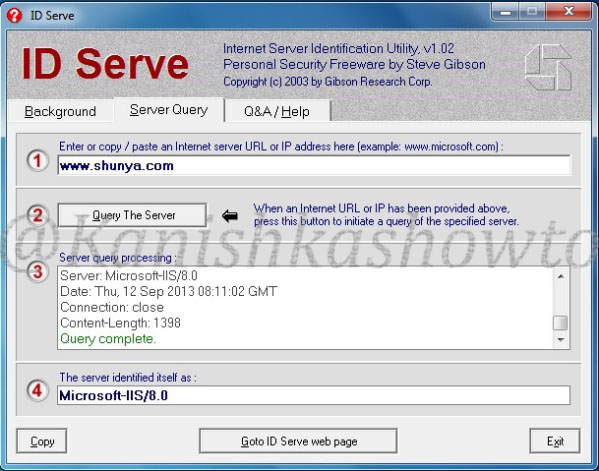Click the green 'Query complete.' text
The width and height of the screenshot is (599, 471).
click(x=108, y=338)
